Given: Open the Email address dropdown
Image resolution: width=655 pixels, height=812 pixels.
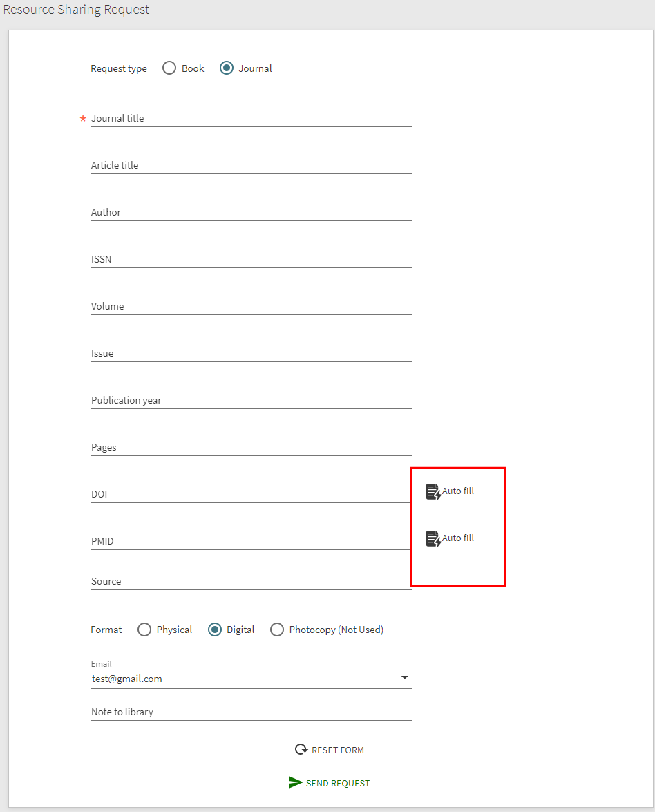Looking at the screenshot, I should tap(405, 678).
